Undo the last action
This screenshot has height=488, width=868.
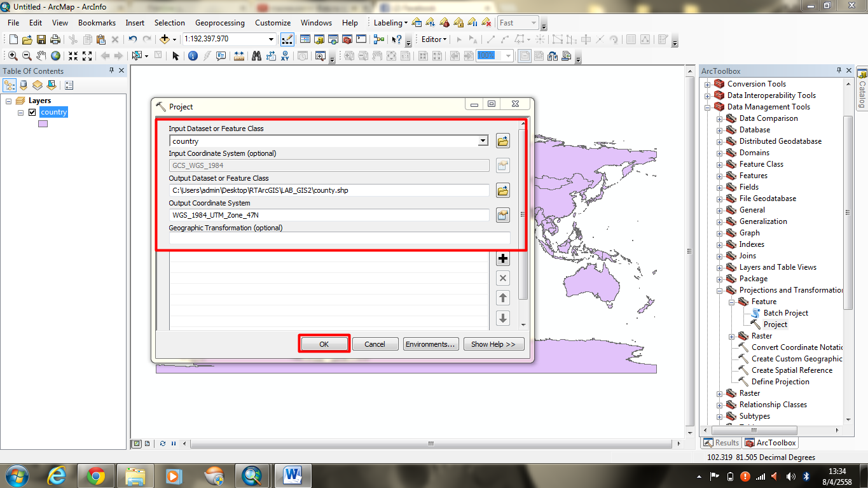pos(133,39)
